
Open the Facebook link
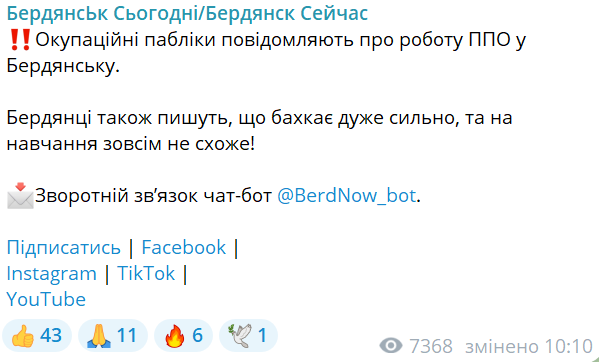tap(184, 247)
